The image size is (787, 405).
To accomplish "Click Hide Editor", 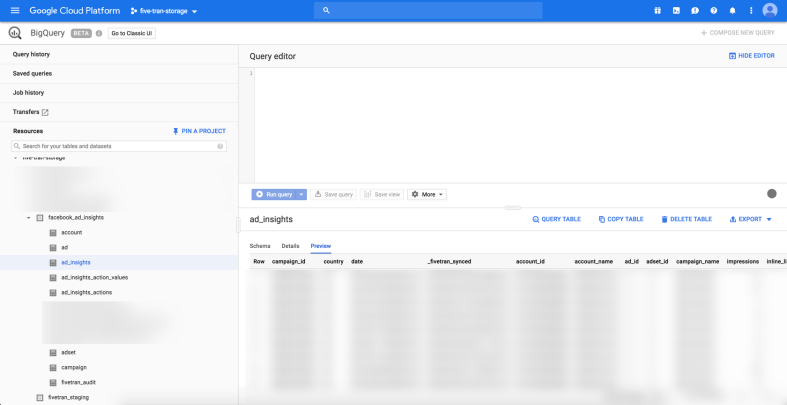I will coord(751,56).
